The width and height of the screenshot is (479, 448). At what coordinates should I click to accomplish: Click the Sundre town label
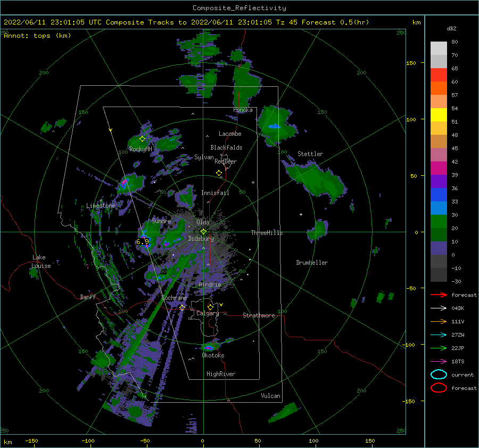161,221
